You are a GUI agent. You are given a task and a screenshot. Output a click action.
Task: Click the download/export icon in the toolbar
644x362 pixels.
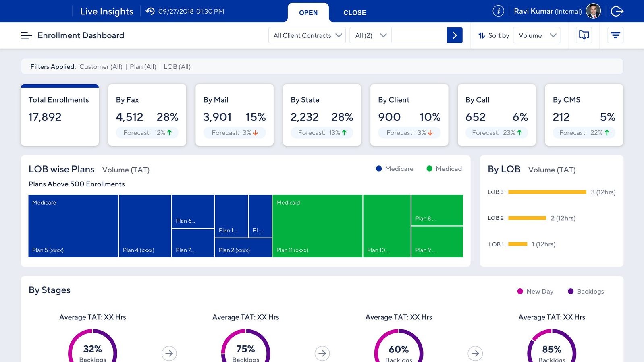point(584,35)
